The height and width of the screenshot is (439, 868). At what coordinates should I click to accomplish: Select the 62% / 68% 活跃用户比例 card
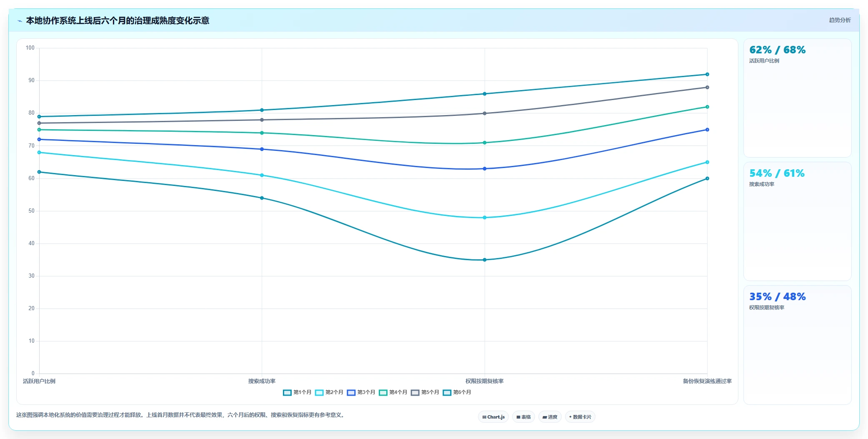point(797,98)
